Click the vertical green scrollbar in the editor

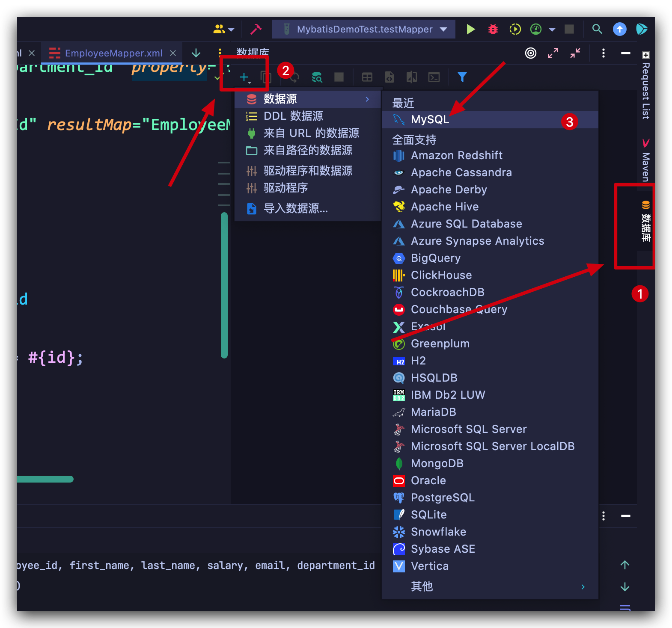tap(224, 285)
